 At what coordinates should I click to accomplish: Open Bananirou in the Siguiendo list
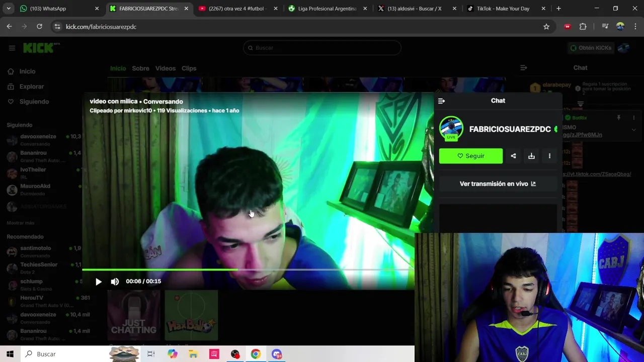44,156
